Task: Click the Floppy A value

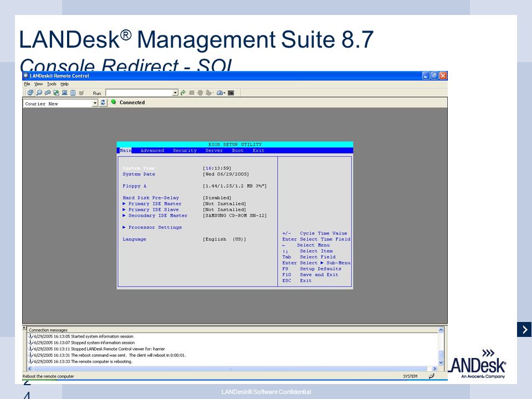Action: point(235,186)
